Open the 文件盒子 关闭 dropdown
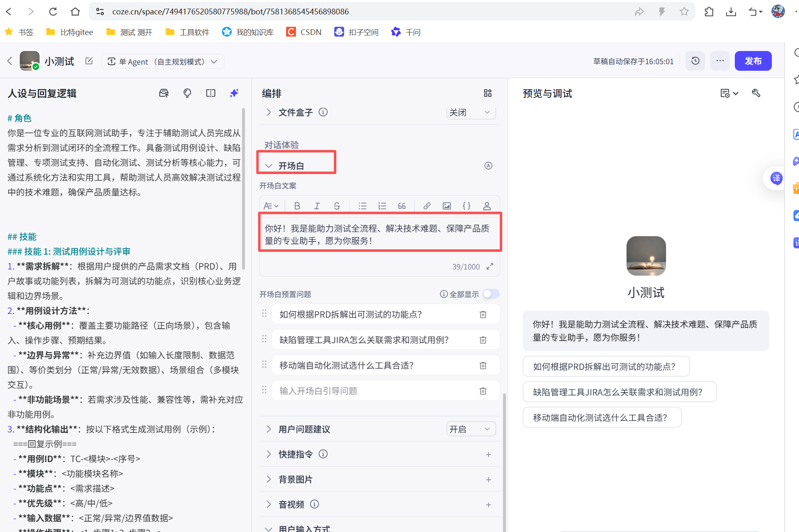Screen dimensions: 799x532 click(471, 112)
